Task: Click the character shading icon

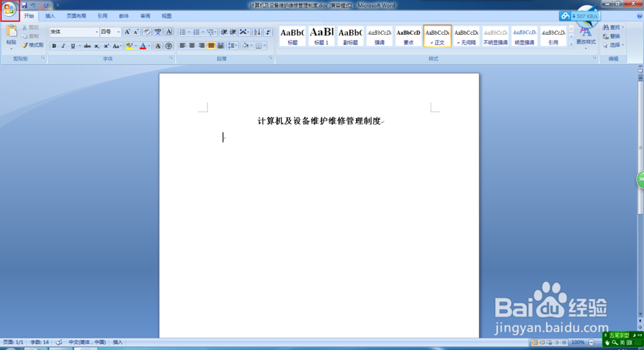Action: coord(158,46)
